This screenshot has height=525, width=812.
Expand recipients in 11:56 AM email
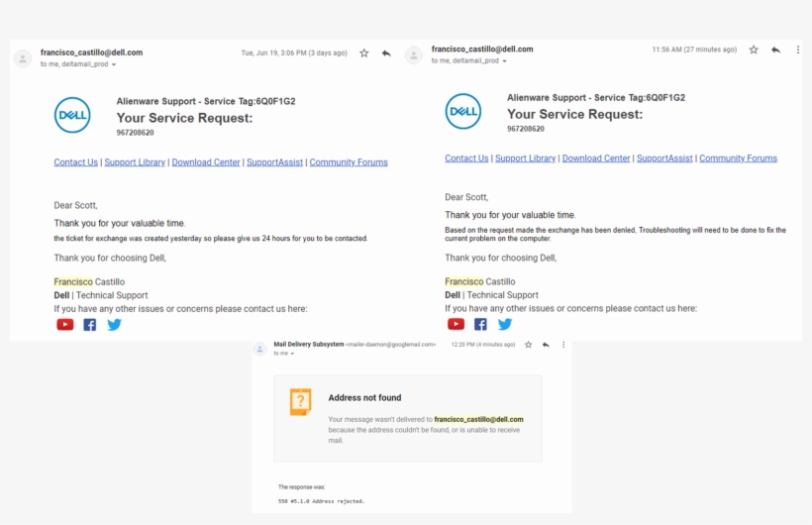click(x=504, y=61)
